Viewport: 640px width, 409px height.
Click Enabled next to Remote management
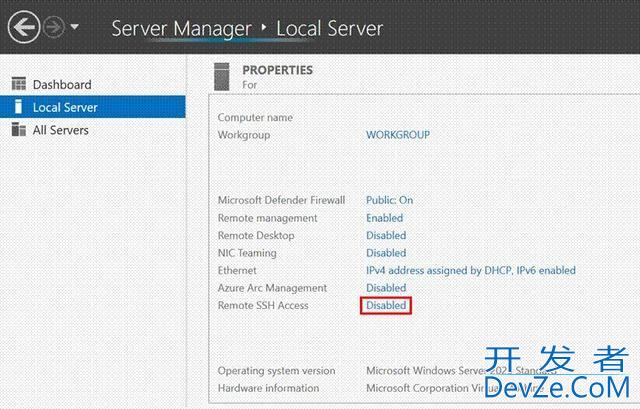point(384,218)
